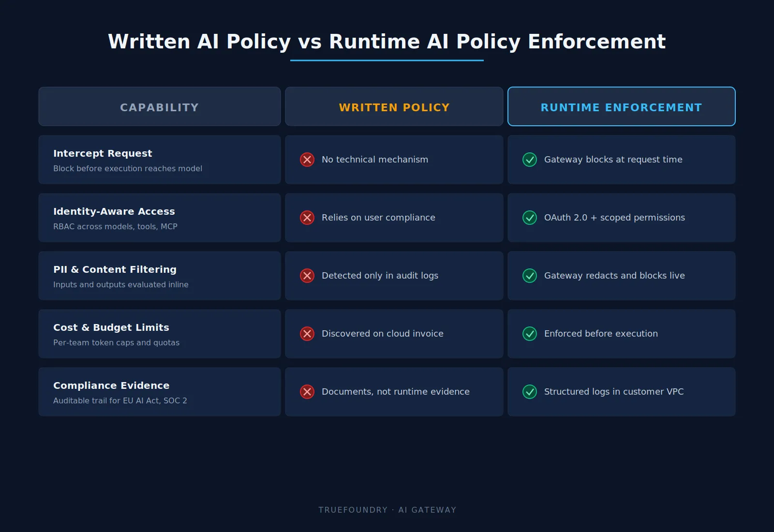774x532 pixels.
Task: Click the red X icon beside Discovered on cloud invoice
Action: (307, 334)
